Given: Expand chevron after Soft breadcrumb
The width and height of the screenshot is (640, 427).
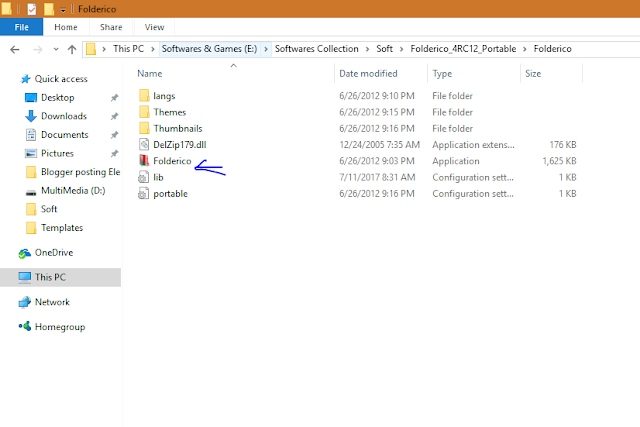Looking at the screenshot, I should point(402,49).
